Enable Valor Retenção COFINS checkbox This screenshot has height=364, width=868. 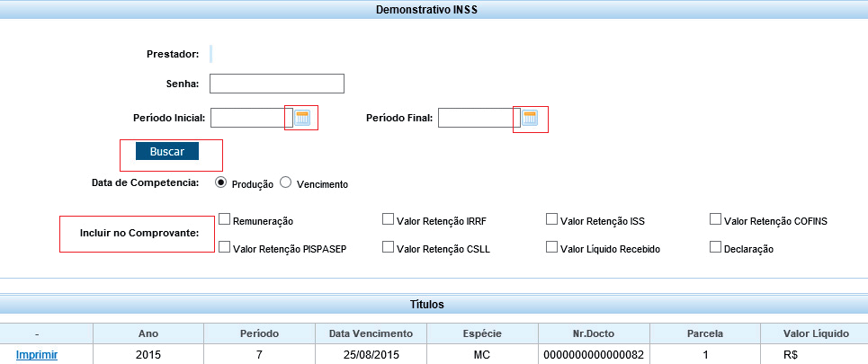tap(715, 218)
